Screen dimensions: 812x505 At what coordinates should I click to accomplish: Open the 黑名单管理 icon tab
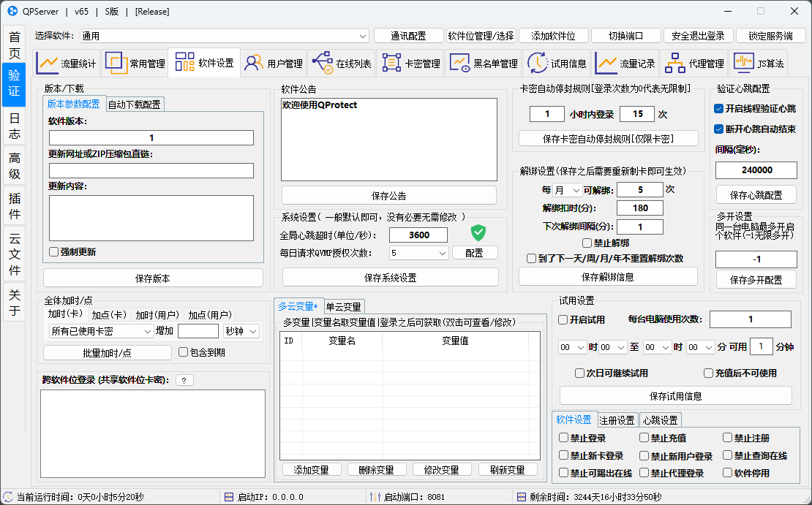click(x=460, y=63)
